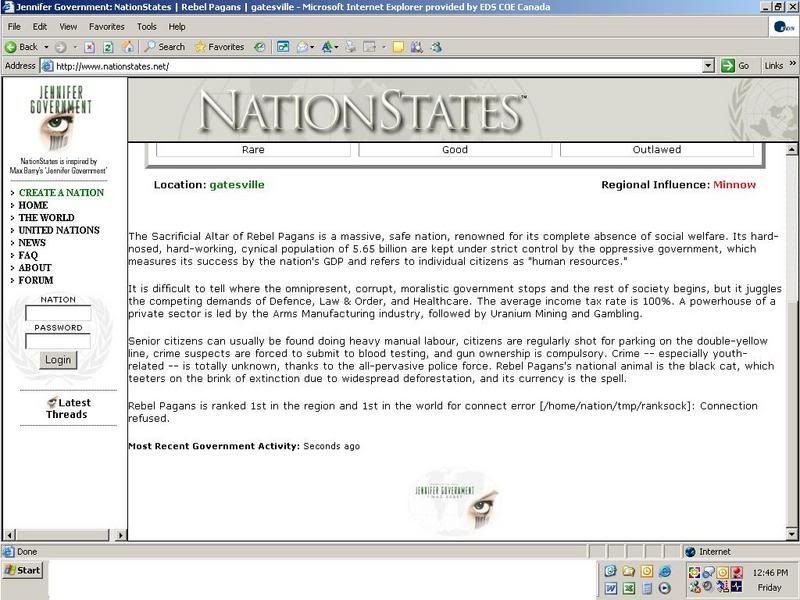Image resolution: width=800 pixels, height=600 pixels.
Task: Open the ABOUT sidebar link
Action: [x=35, y=268]
